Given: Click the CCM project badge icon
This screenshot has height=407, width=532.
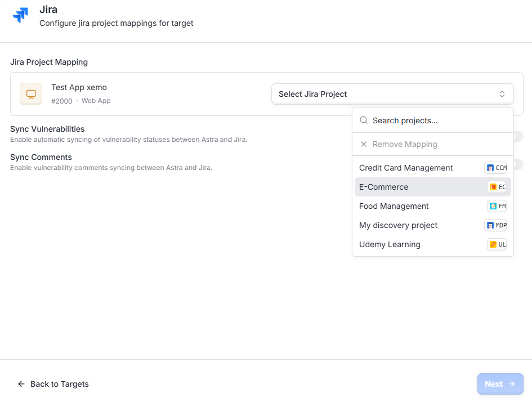Looking at the screenshot, I should click(x=490, y=168).
